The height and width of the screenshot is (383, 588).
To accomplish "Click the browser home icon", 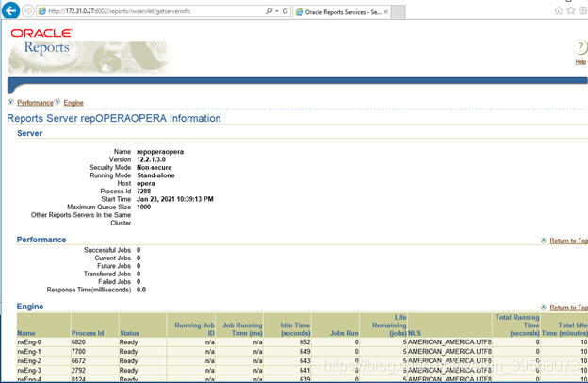I will 559,10.
